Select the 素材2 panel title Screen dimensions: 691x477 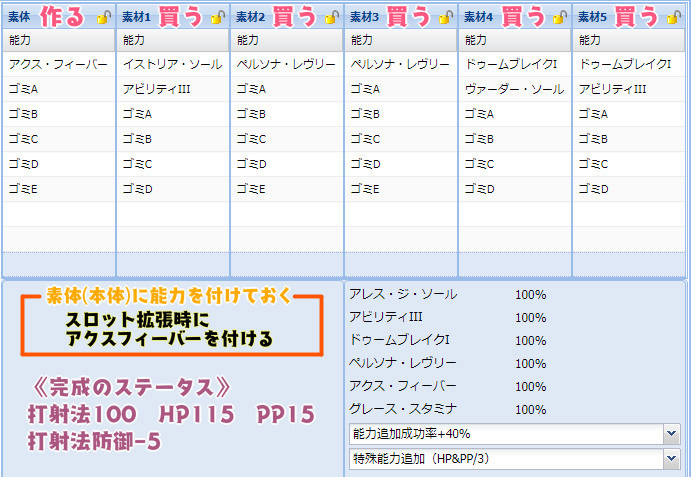pyautogui.click(x=250, y=17)
